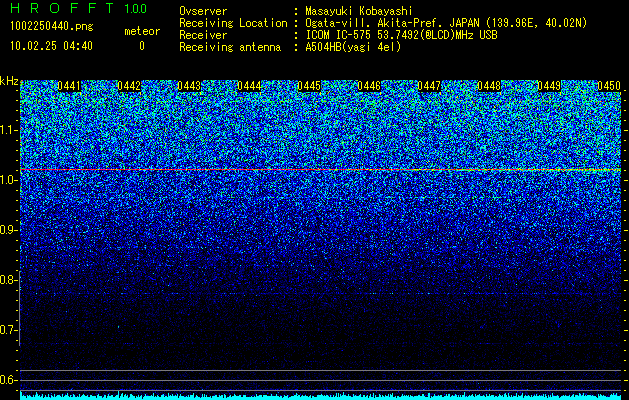
Task: Click the 0.6 frequency axis label
Action: 8,380
